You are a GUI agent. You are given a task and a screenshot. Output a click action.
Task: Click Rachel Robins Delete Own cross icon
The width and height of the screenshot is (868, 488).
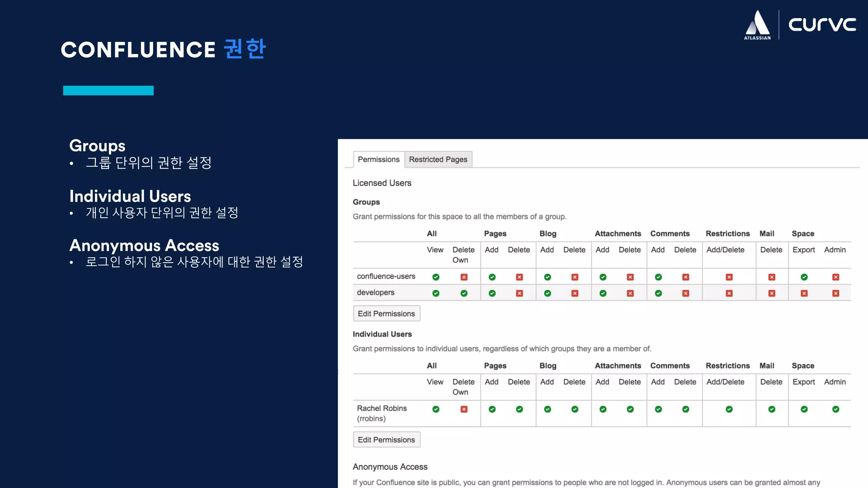pyautogui.click(x=464, y=409)
